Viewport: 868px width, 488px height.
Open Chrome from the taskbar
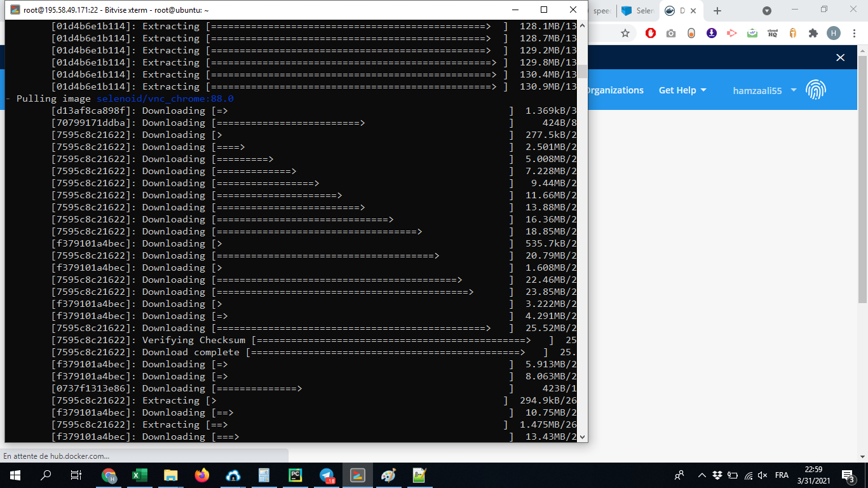coord(109,475)
